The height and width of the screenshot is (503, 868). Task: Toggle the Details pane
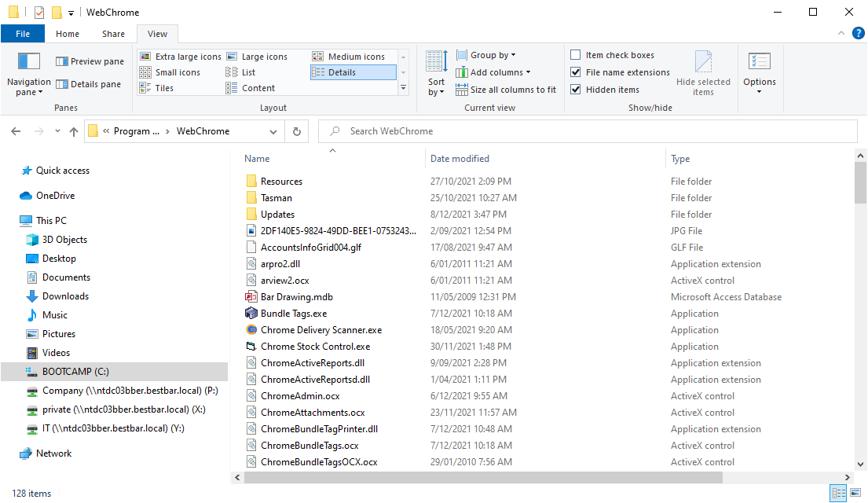click(x=89, y=84)
